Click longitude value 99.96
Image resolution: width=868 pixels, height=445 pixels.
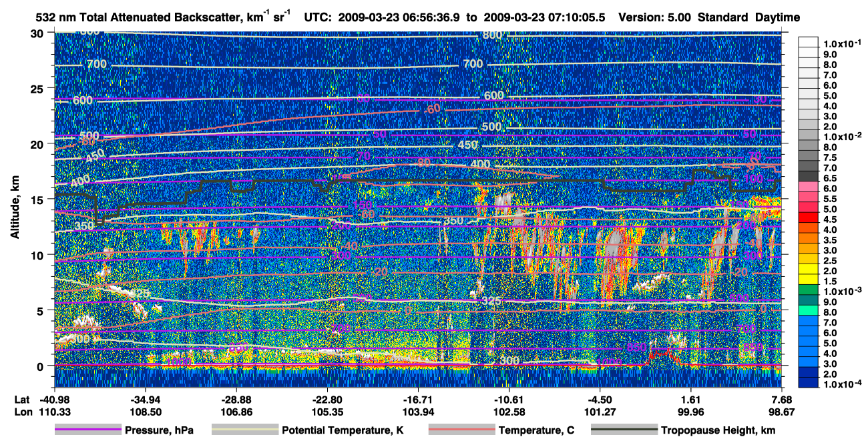click(x=691, y=412)
